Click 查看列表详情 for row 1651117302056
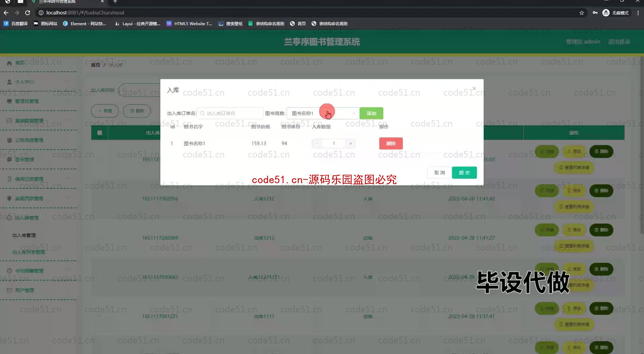This screenshot has width=644, height=354. 574,206
